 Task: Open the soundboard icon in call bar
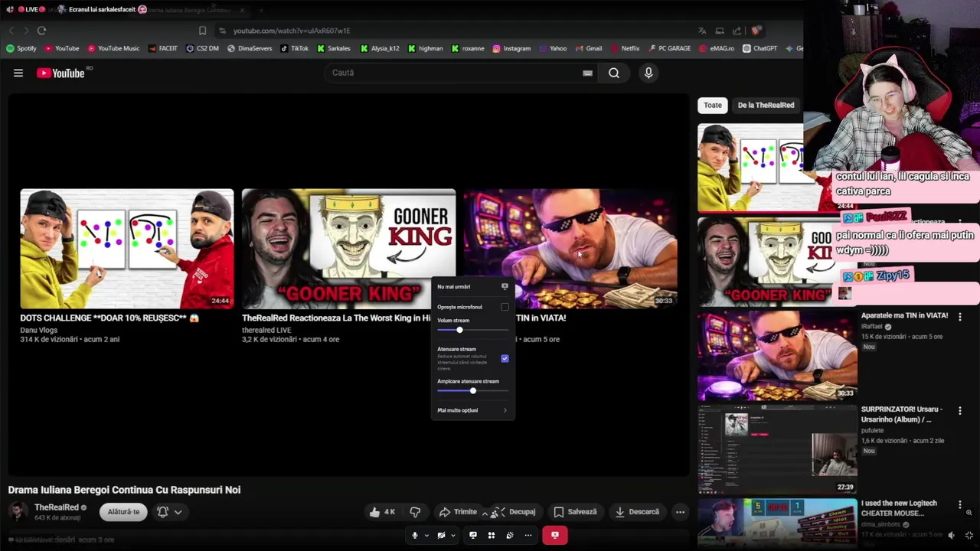pyautogui.click(x=510, y=536)
